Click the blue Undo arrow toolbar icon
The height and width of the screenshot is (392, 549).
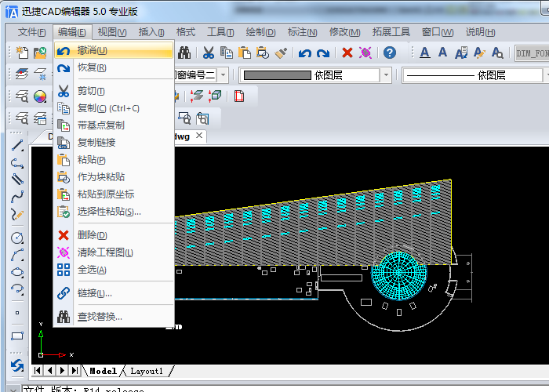pos(305,53)
